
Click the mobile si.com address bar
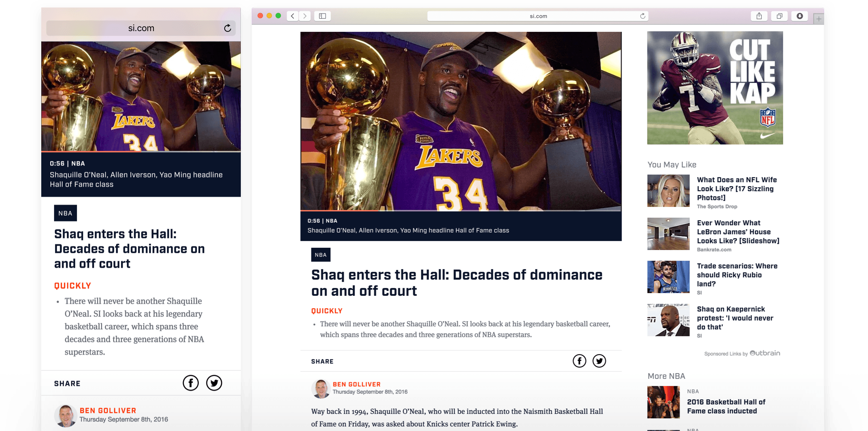pos(141,28)
